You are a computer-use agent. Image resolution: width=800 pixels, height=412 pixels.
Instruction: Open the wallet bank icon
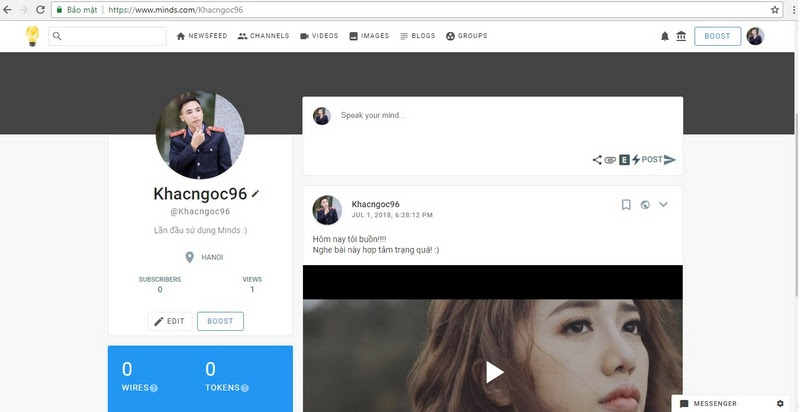tap(681, 36)
